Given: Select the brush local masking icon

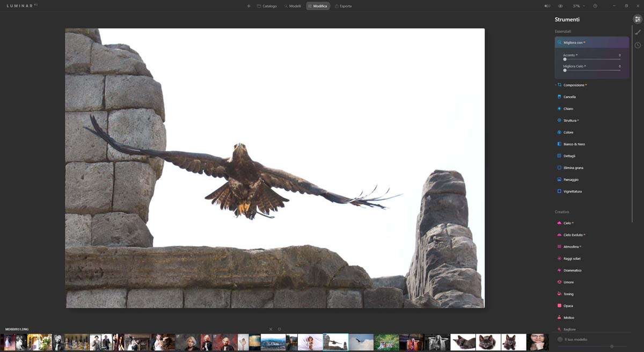Looking at the screenshot, I should 638,32.
